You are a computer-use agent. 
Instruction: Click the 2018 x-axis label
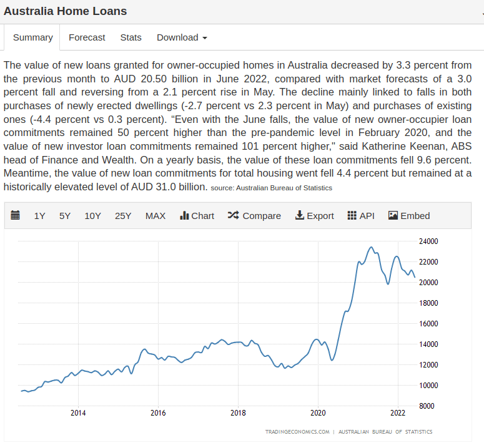coord(238,413)
